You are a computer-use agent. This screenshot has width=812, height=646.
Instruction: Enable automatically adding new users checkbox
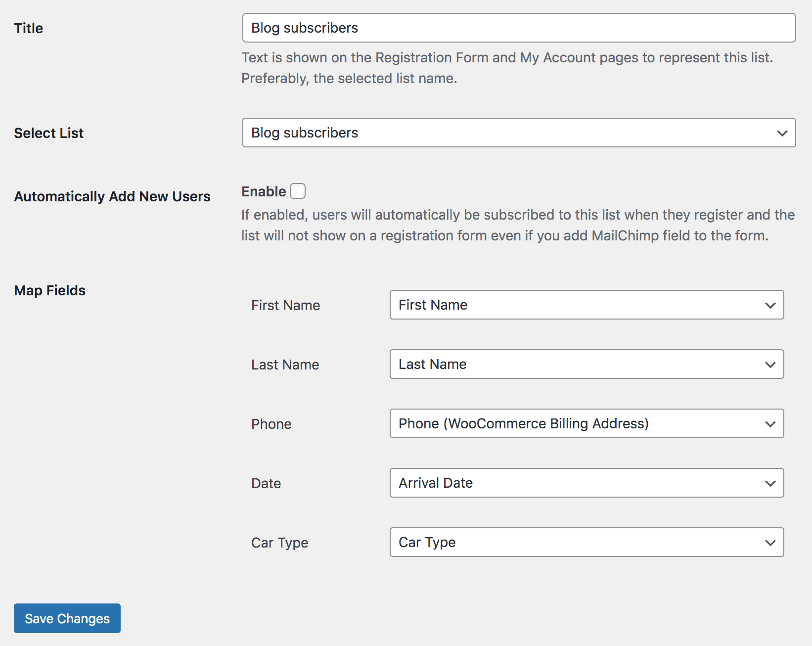(298, 191)
